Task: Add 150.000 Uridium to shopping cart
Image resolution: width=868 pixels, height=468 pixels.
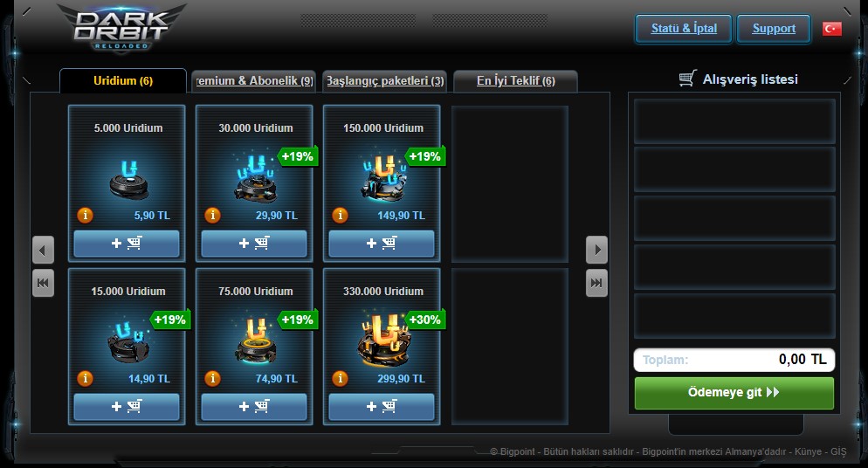Action: pos(382,244)
